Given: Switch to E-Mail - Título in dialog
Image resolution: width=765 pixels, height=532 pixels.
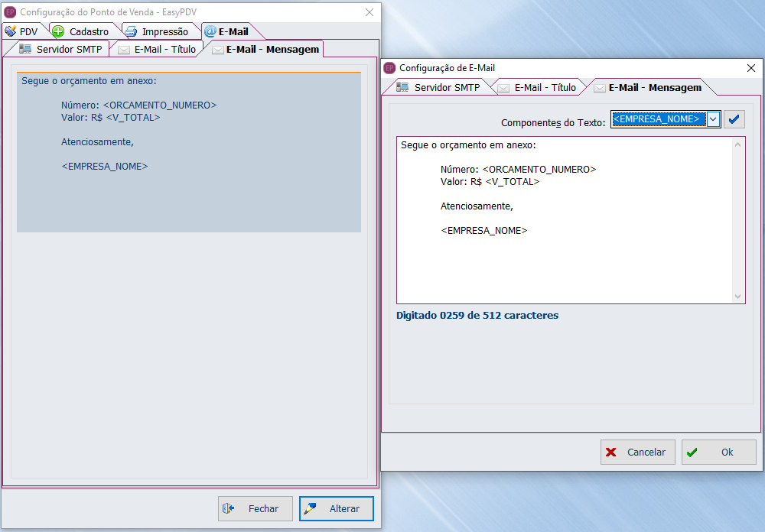Looking at the screenshot, I should click(x=537, y=87).
